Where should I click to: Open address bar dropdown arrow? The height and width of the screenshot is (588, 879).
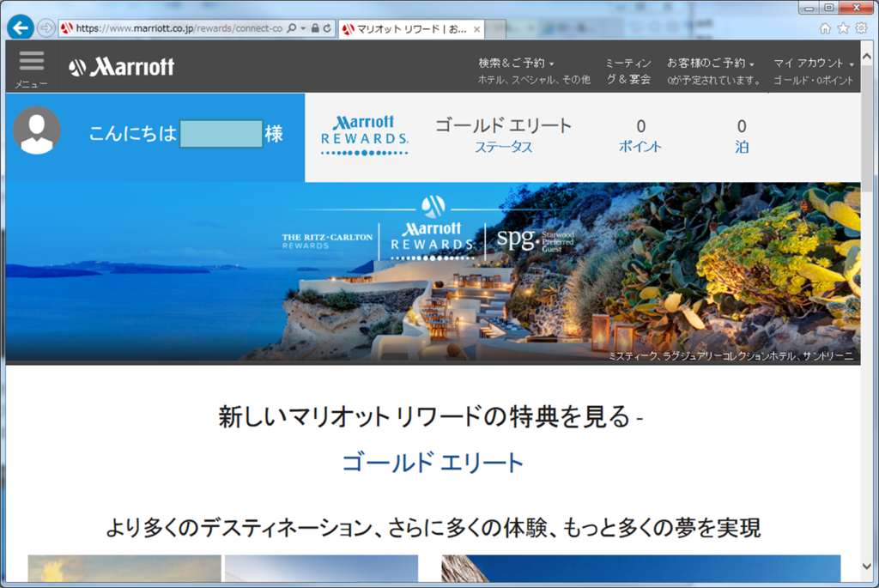click(303, 28)
